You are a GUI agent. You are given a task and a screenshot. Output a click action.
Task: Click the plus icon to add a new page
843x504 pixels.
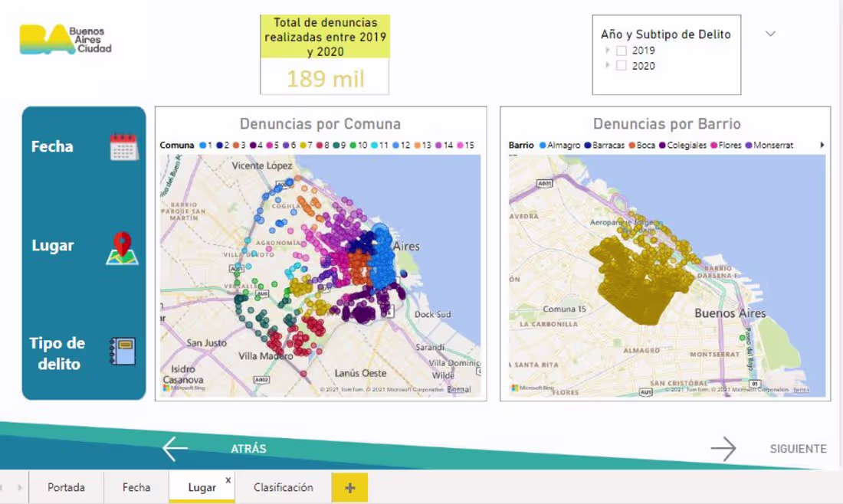[350, 487]
